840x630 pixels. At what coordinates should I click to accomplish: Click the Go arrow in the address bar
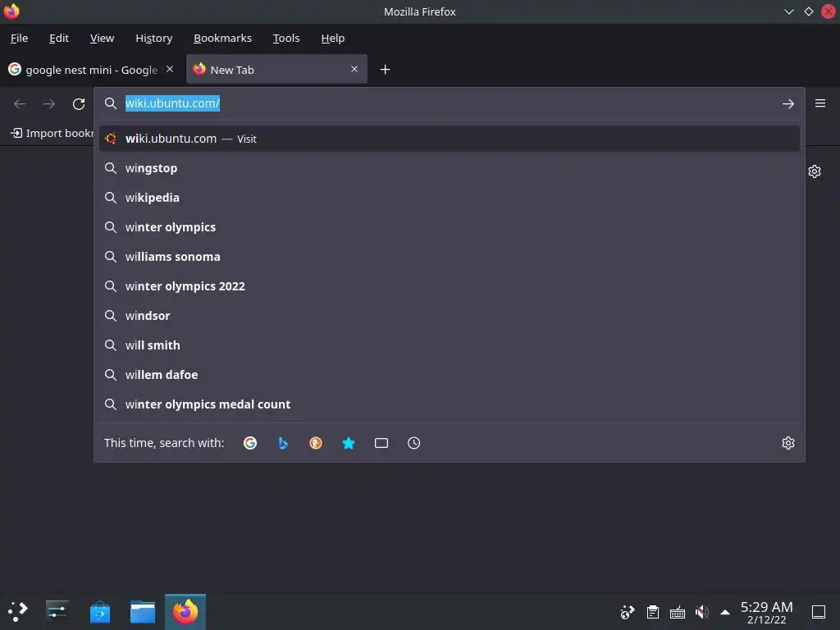(x=787, y=104)
